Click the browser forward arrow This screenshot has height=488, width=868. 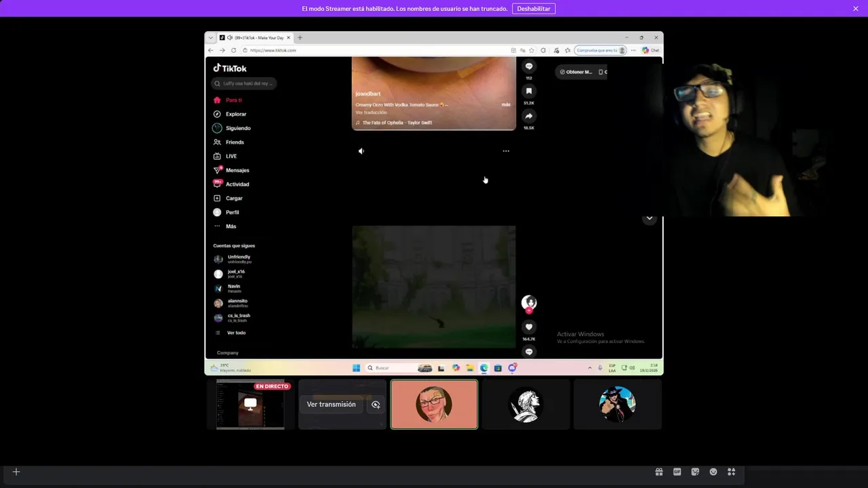(222, 50)
